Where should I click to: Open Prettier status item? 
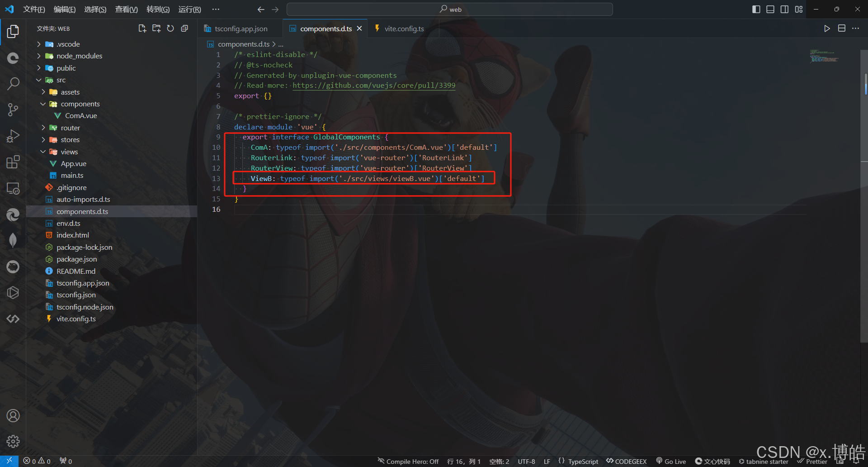tap(812, 461)
